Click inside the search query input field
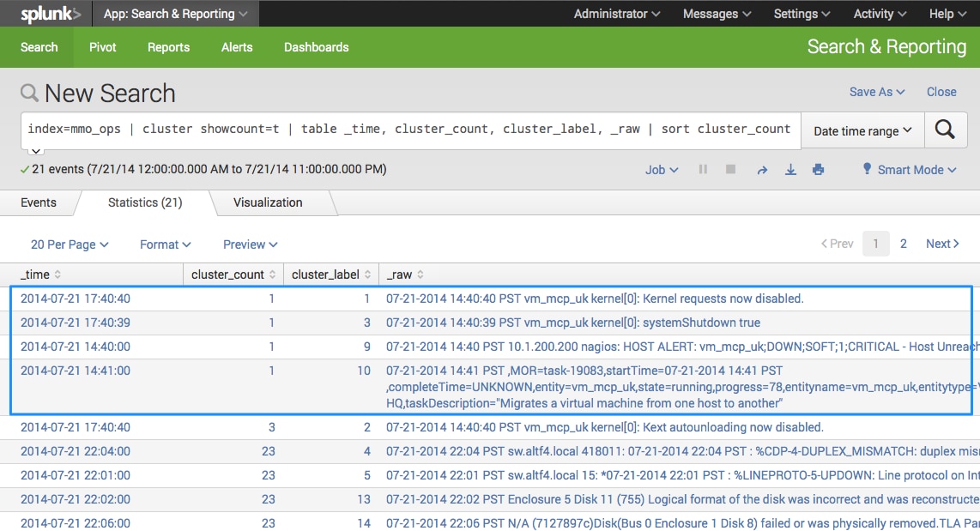Image resolution: width=980 pixels, height=531 pixels. click(408, 130)
